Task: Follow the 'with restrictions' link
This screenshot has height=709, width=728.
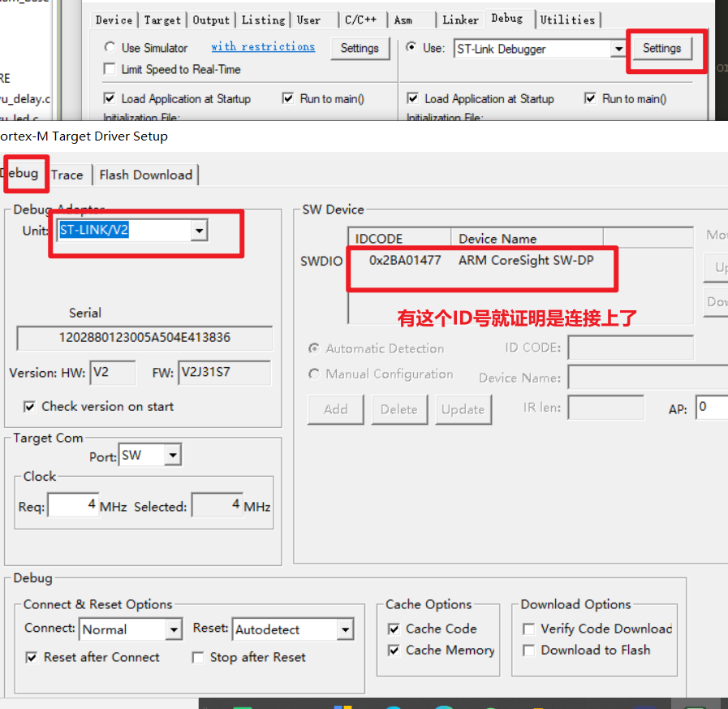Action: 263,46
